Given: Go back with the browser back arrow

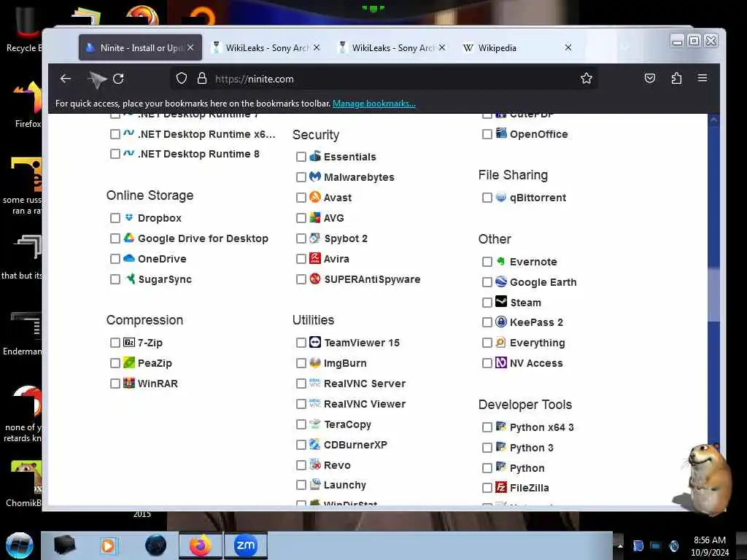Looking at the screenshot, I should pos(66,79).
